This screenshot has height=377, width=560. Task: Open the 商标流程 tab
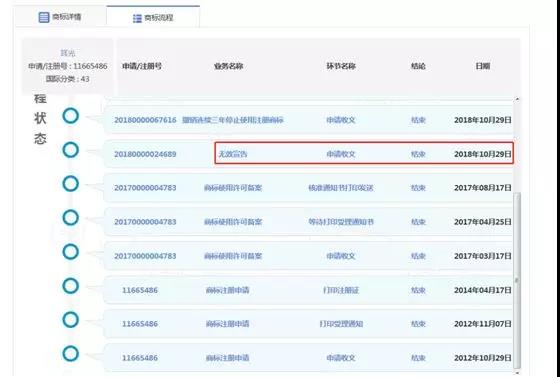pos(153,18)
